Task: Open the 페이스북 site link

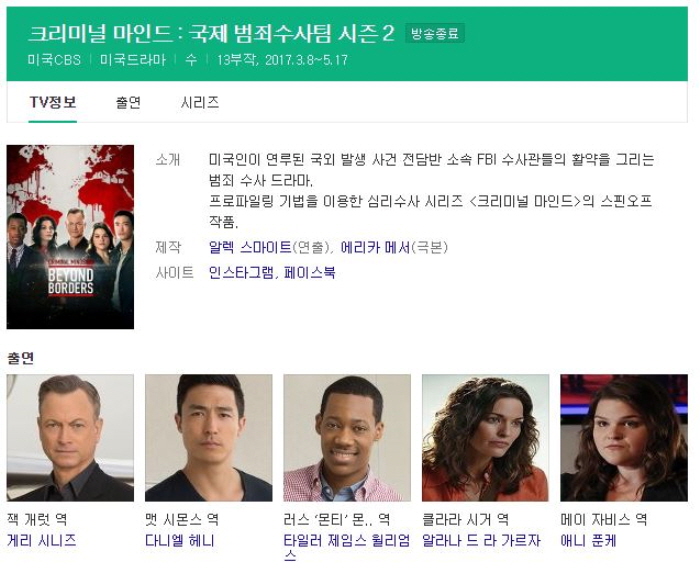Action: (x=309, y=272)
